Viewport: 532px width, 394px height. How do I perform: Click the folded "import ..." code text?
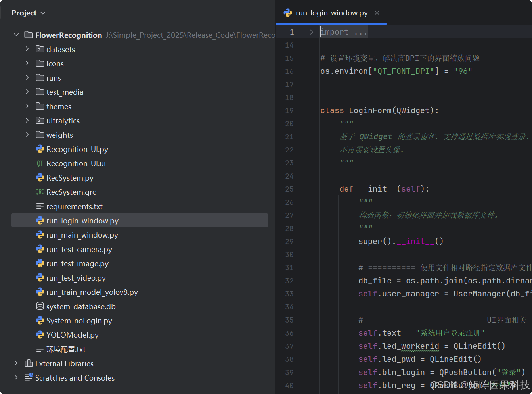point(344,32)
